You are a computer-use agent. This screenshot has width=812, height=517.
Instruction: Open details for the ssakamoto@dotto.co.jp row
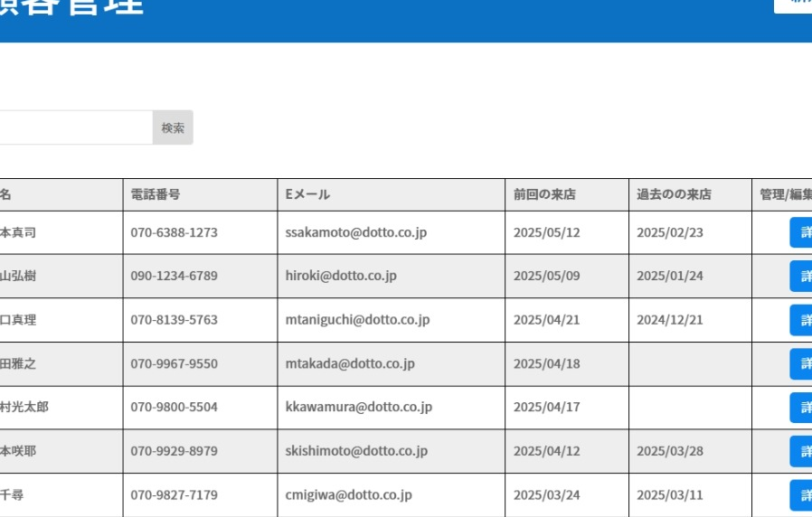click(x=801, y=232)
